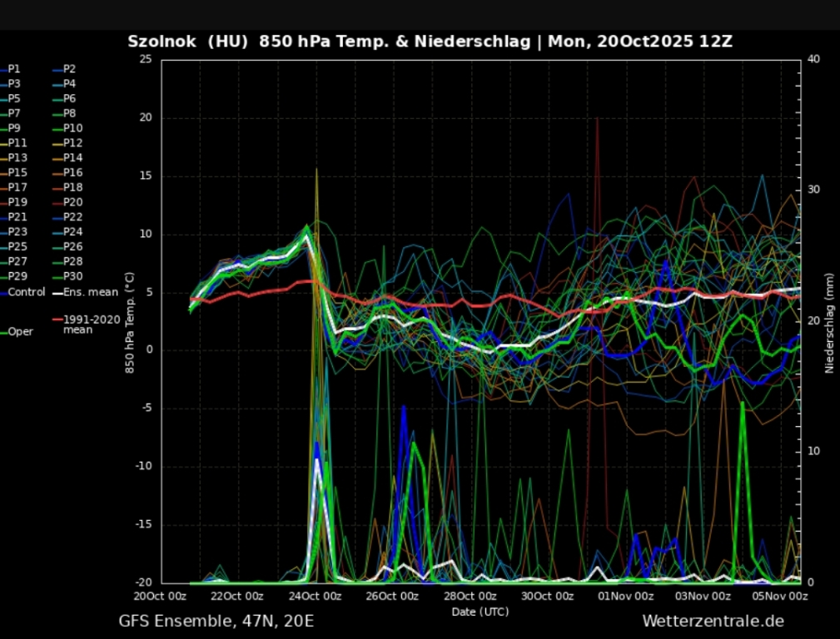The width and height of the screenshot is (840, 639).
Task: Select the 01Nov 00z date tick
Action: [x=627, y=596]
